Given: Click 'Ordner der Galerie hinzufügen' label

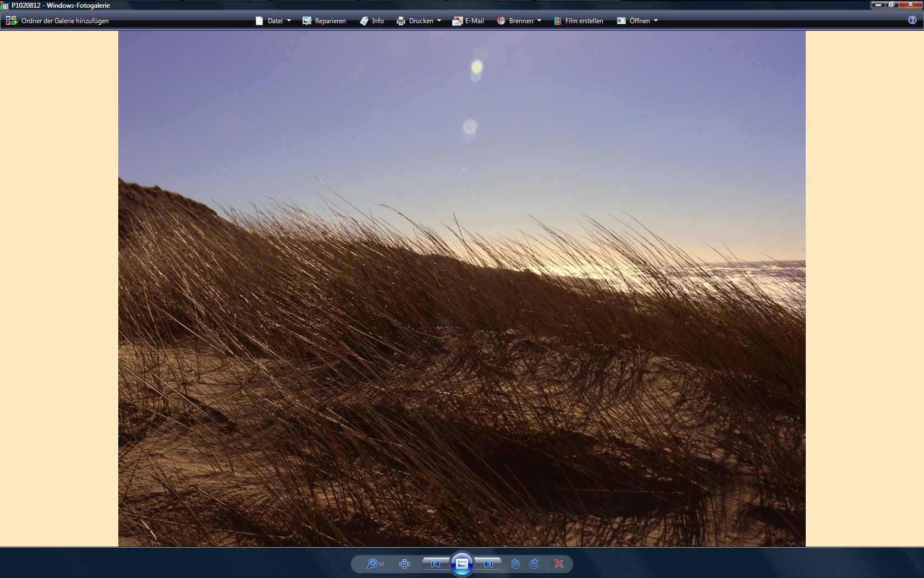Looking at the screenshot, I should (x=65, y=21).
